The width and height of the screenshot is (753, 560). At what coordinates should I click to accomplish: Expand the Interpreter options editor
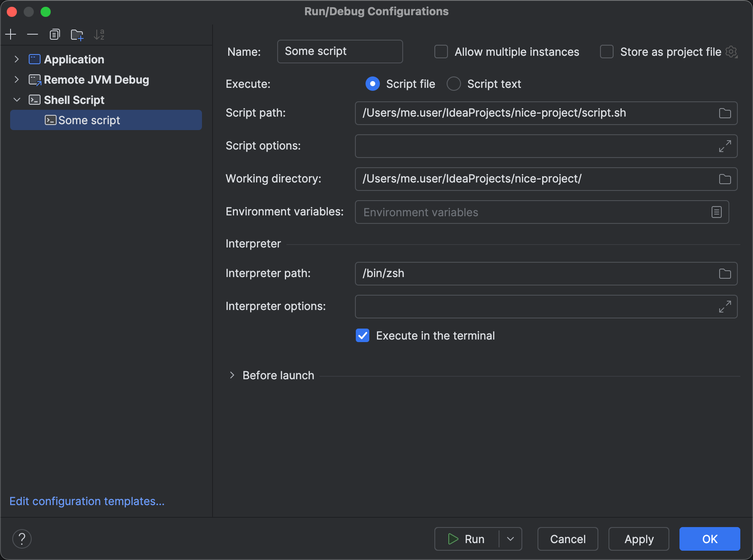pyautogui.click(x=725, y=307)
